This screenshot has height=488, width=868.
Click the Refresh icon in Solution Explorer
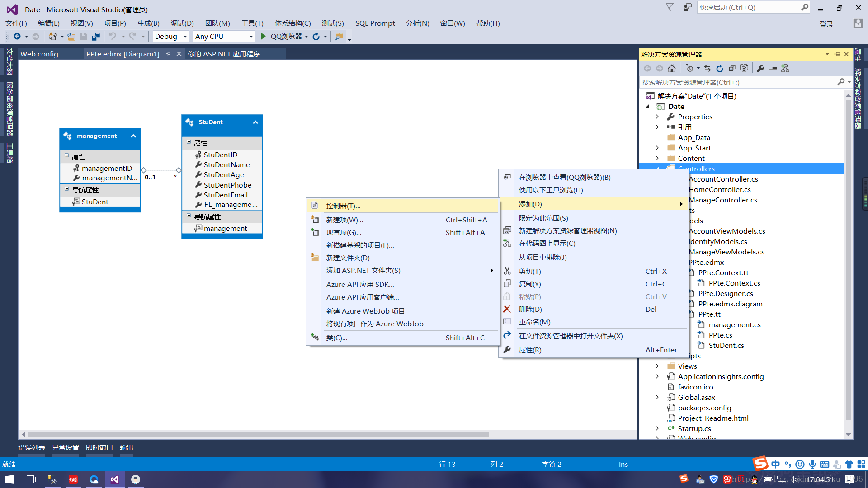pyautogui.click(x=720, y=68)
